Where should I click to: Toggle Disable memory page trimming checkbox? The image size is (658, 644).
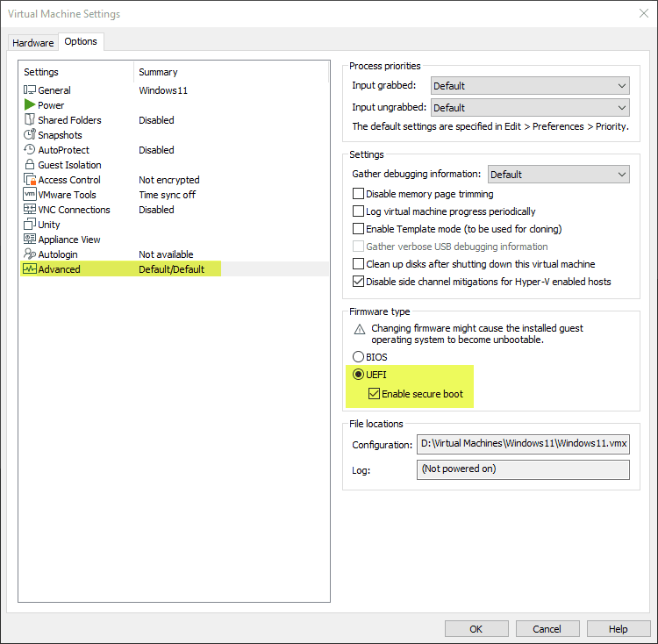(x=358, y=193)
